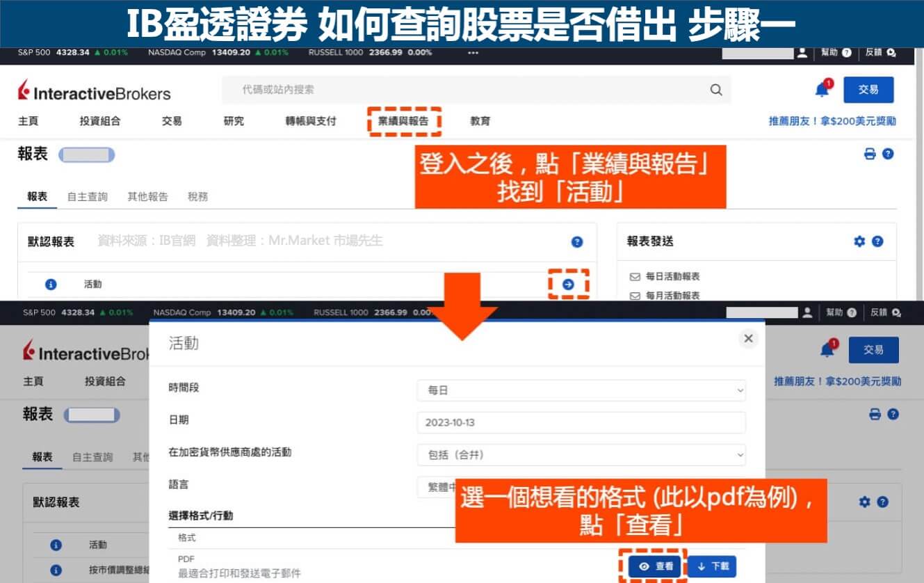This screenshot has height=583, width=924.
Task: Click the NASDAQ Comp 13409.20 ticker in the upper bar
Action: point(218,52)
